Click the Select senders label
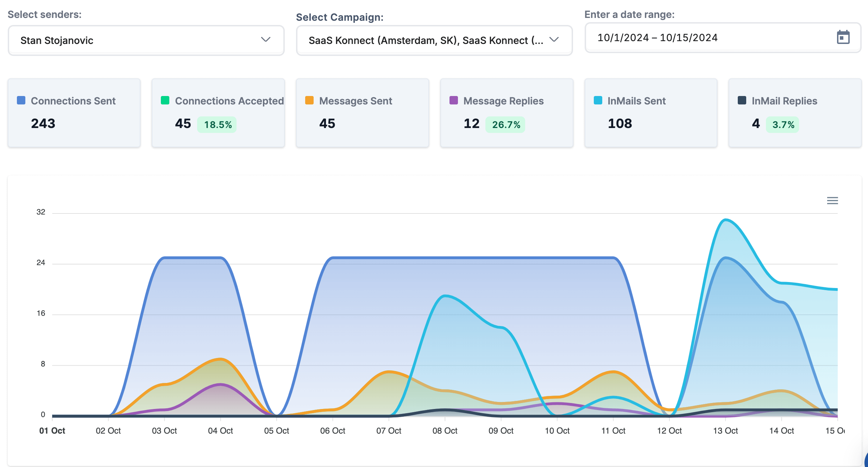 tap(45, 14)
